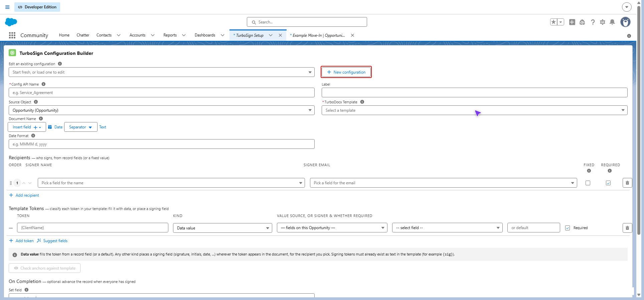This screenshot has height=300, width=644.
Task: Delete the {ClientName} token row
Action: (x=627, y=228)
